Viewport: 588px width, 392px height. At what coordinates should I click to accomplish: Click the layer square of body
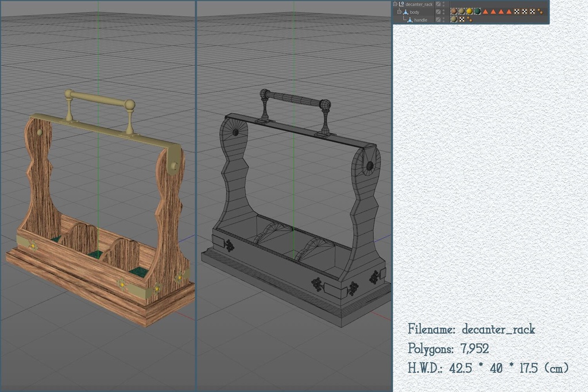tap(438, 12)
